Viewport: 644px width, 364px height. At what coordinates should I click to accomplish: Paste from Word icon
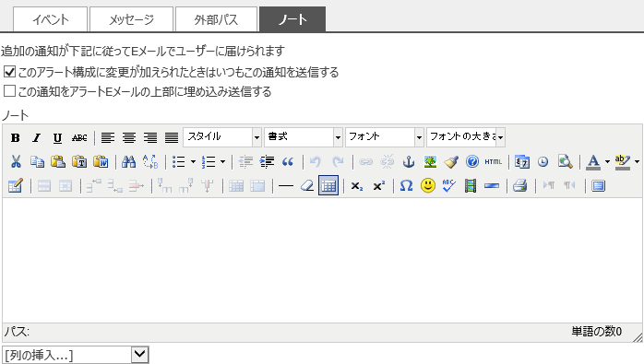[101, 161]
